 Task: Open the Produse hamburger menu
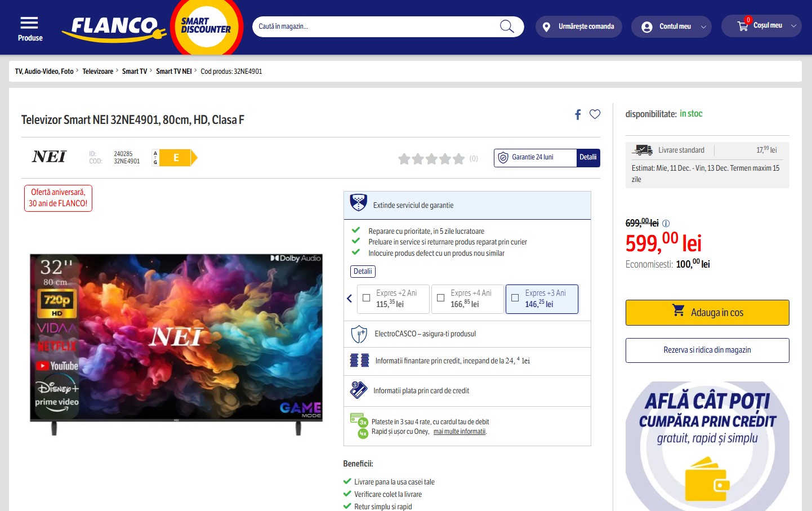[30, 29]
